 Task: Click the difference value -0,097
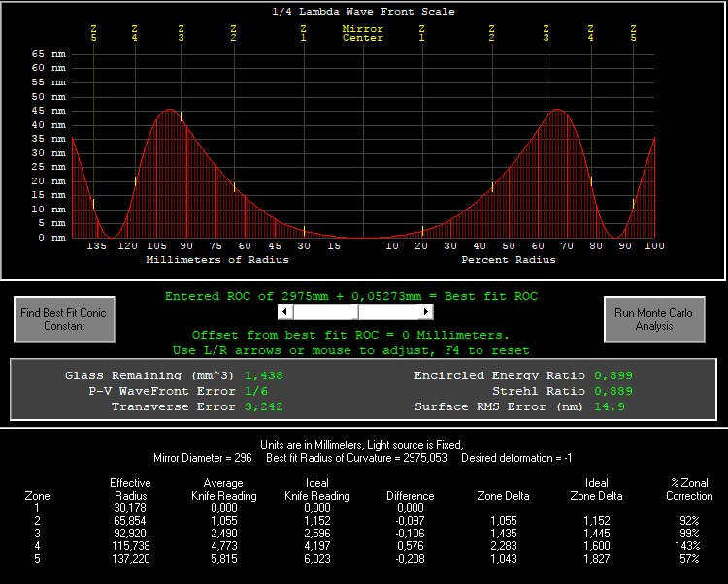coord(410,521)
